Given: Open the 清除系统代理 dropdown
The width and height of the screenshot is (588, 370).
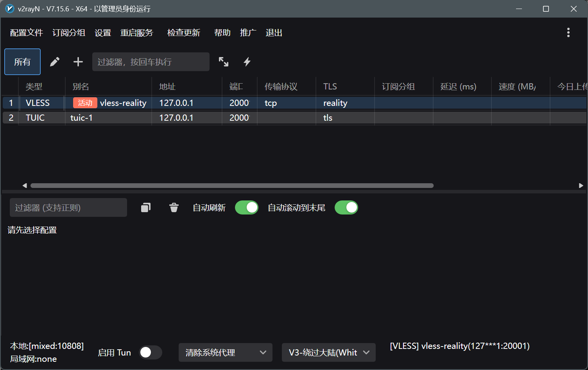Looking at the screenshot, I should (226, 352).
